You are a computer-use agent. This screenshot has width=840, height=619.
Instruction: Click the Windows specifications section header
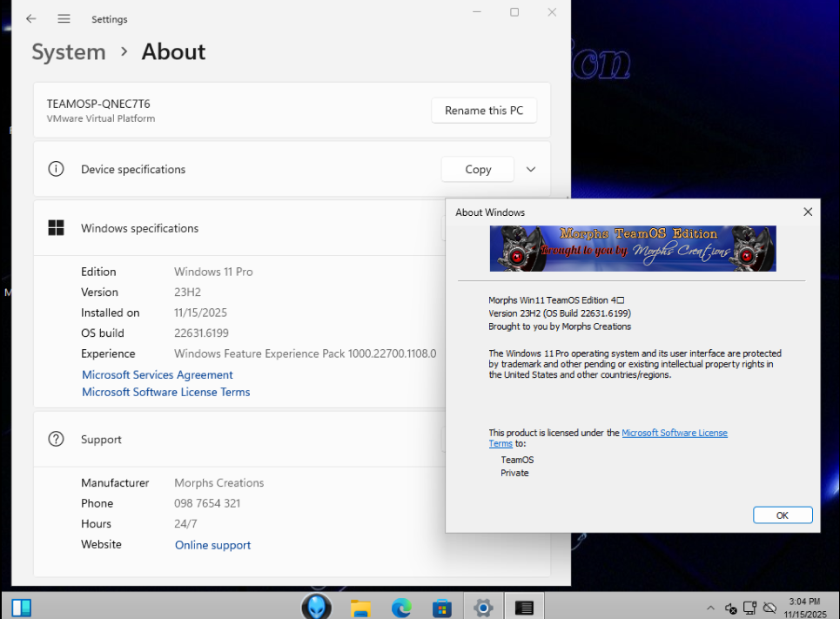coord(139,228)
